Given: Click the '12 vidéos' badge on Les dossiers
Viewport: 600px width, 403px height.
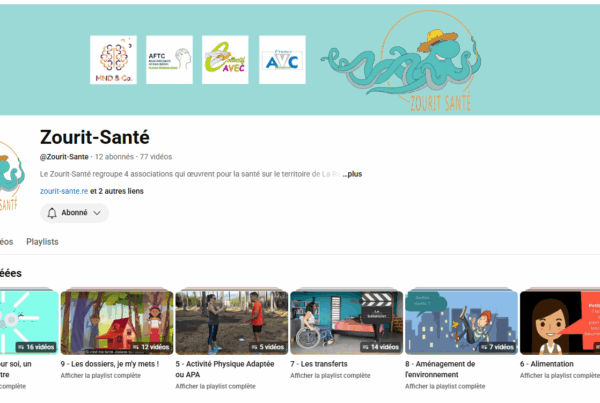Looking at the screenshot, I should [x=151, y=347].
